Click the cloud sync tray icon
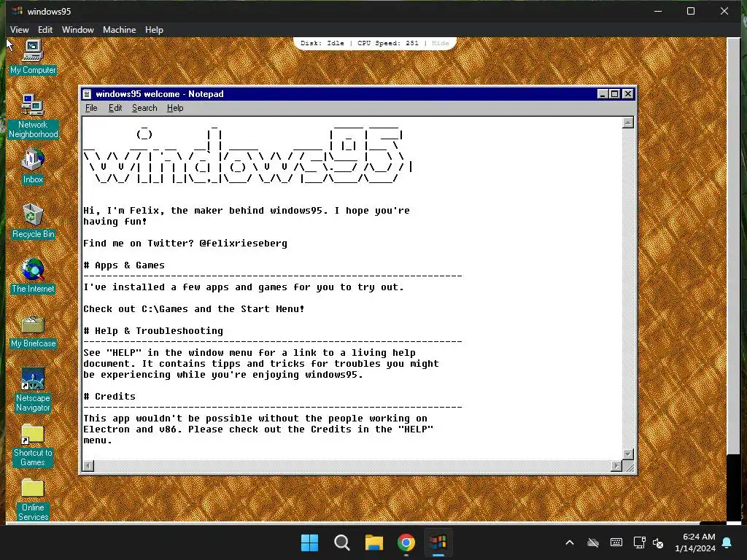747x560 pixels. tap(592, 542)
